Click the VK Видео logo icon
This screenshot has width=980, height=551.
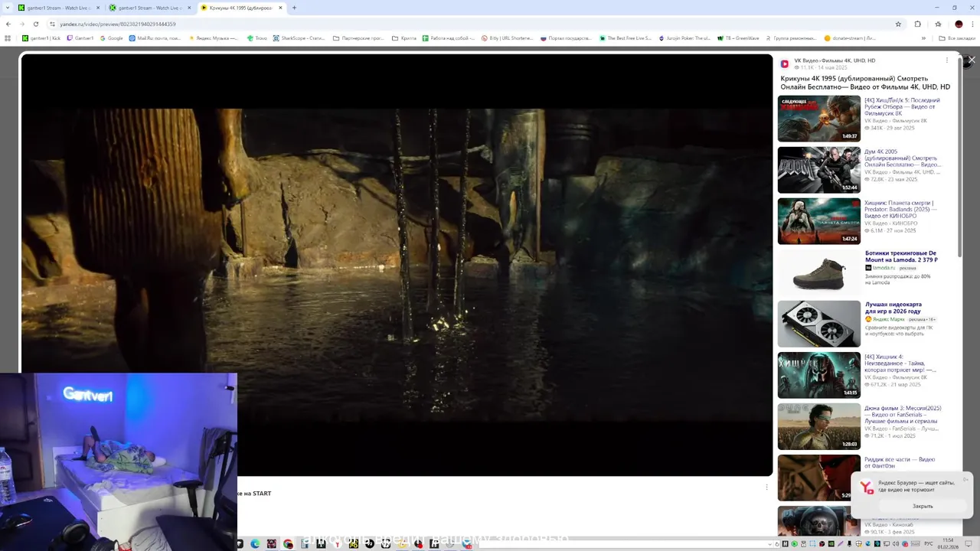coord(785,64)
